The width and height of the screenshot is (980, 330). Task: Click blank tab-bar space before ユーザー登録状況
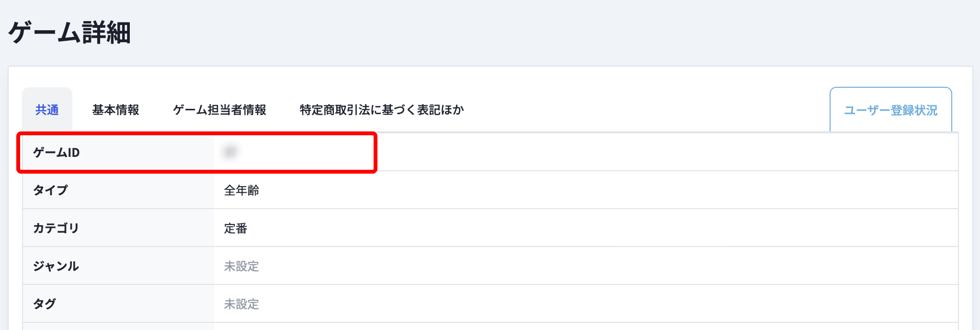(647, 110)
